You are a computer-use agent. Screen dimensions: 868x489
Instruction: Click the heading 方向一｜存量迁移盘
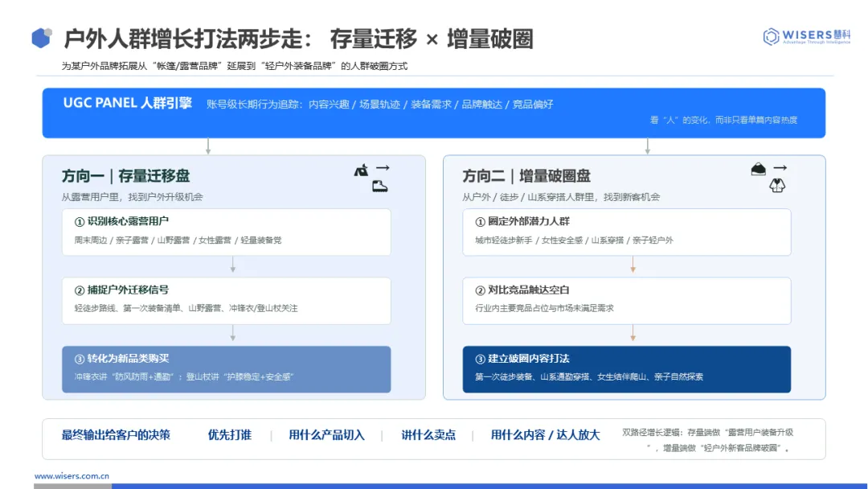[125, 176]
